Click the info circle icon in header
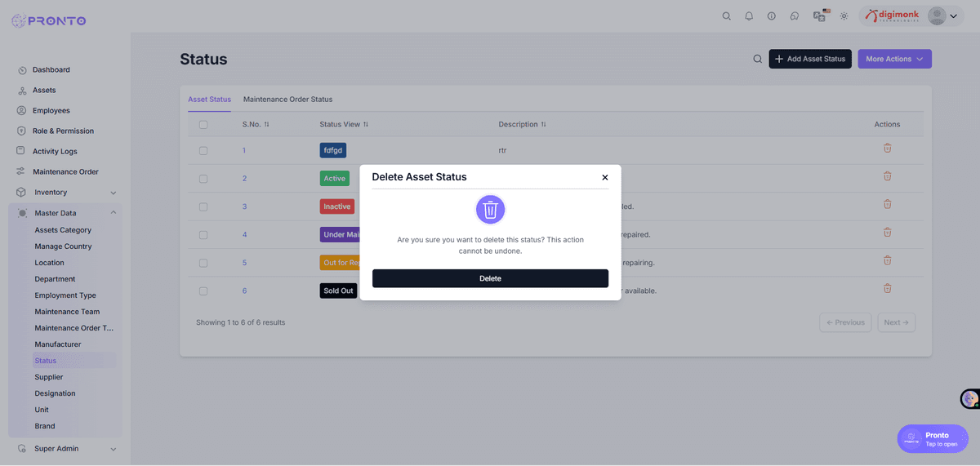The height and width of the screenshot is (466, 980). click(771, 16)
